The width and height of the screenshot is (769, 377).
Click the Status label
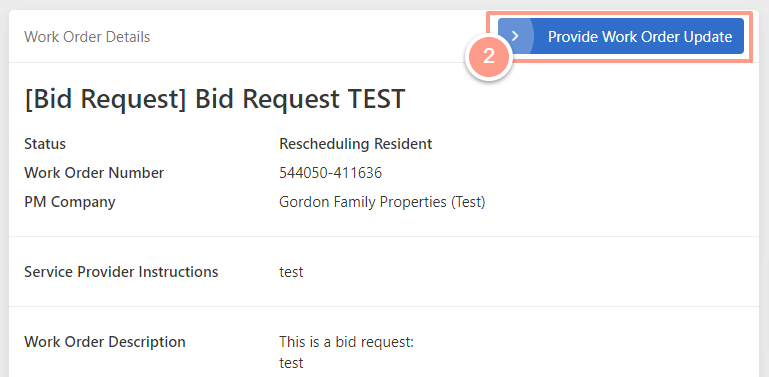coord(45,144)
